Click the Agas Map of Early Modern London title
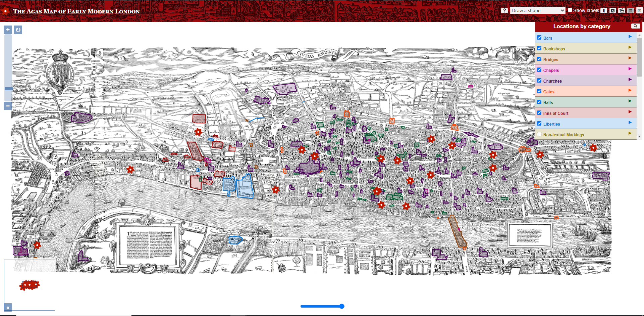 [x=76, y=11]
